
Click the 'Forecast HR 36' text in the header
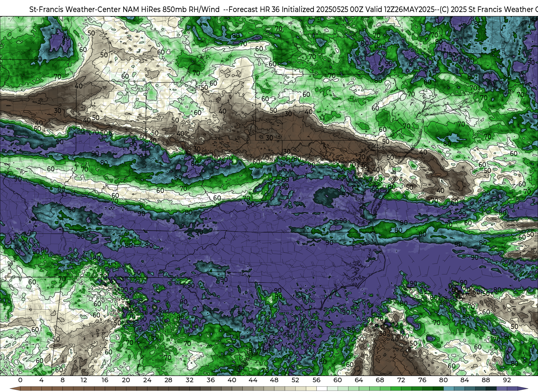click(254, 10)
